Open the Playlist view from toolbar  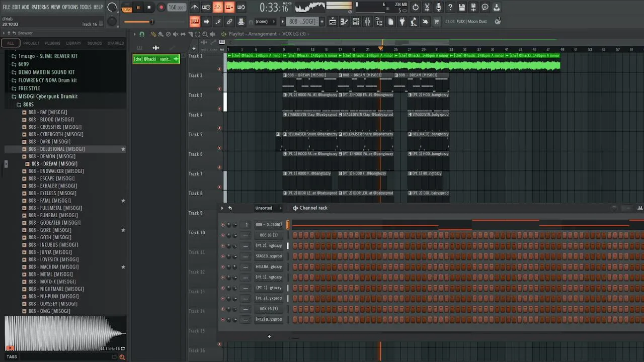[x=332, y=22]
